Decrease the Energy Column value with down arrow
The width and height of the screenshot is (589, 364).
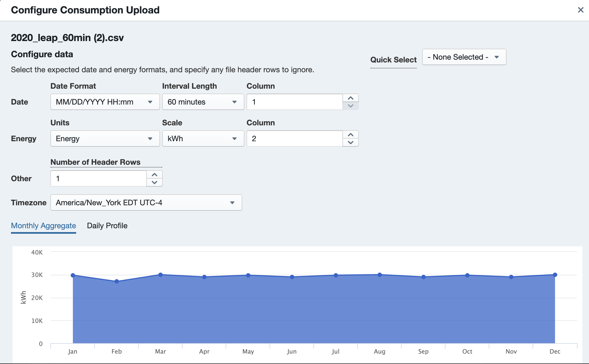click(350, 143)
